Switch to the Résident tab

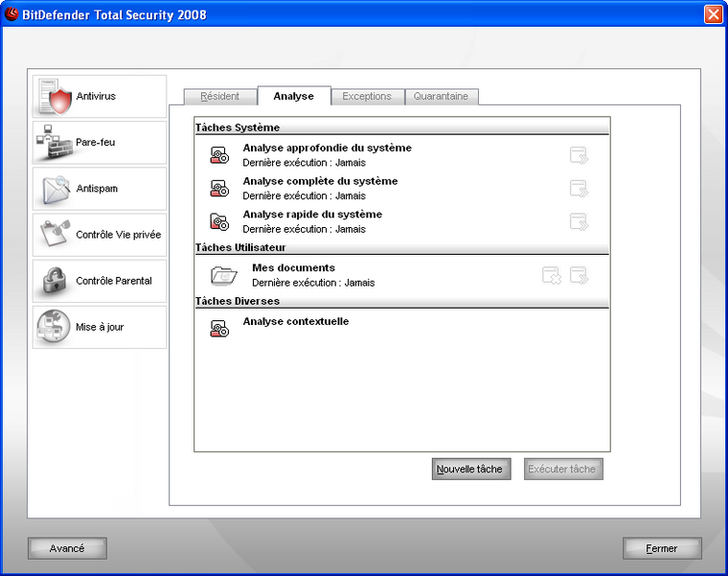pyautogui.click(x=220, y=96)
